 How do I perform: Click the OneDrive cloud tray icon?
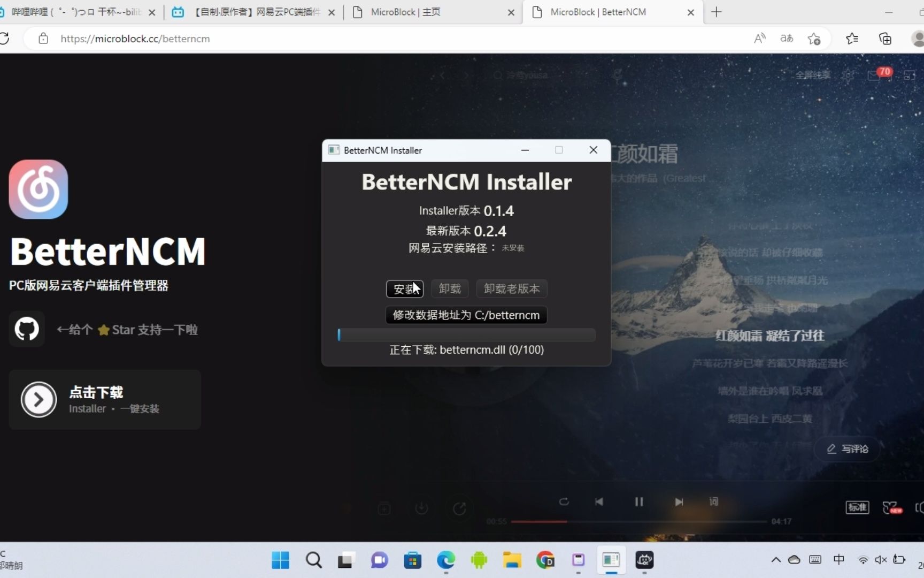pyautogui.click(x=795, y=560)
